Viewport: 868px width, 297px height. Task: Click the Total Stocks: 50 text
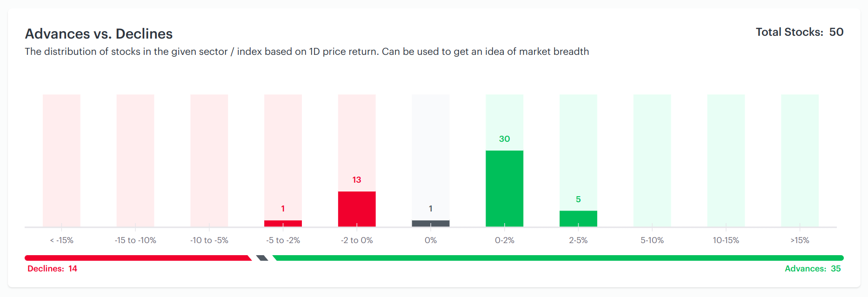(800, 32)
